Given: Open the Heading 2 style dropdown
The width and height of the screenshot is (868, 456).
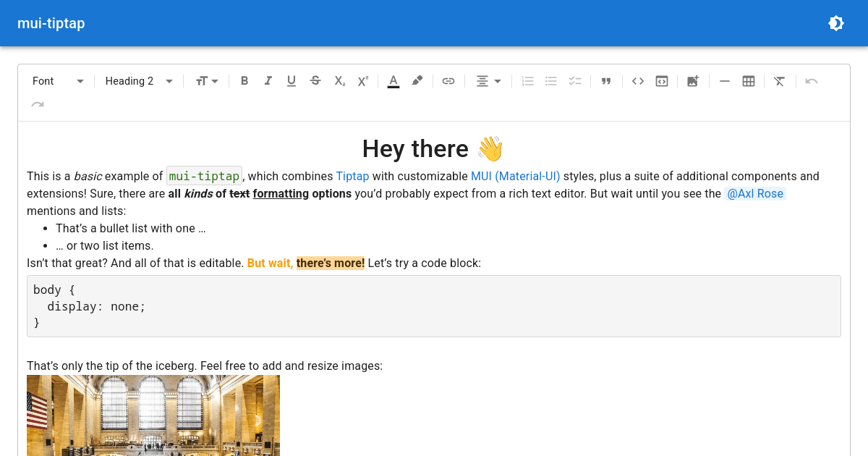Looking at the screenshot, I should 139,81.
